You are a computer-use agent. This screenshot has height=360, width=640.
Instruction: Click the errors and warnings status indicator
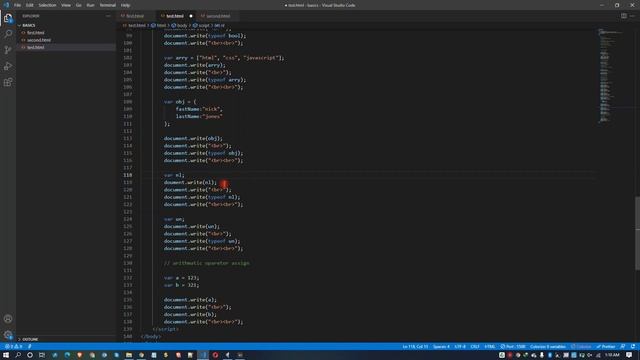13,347
